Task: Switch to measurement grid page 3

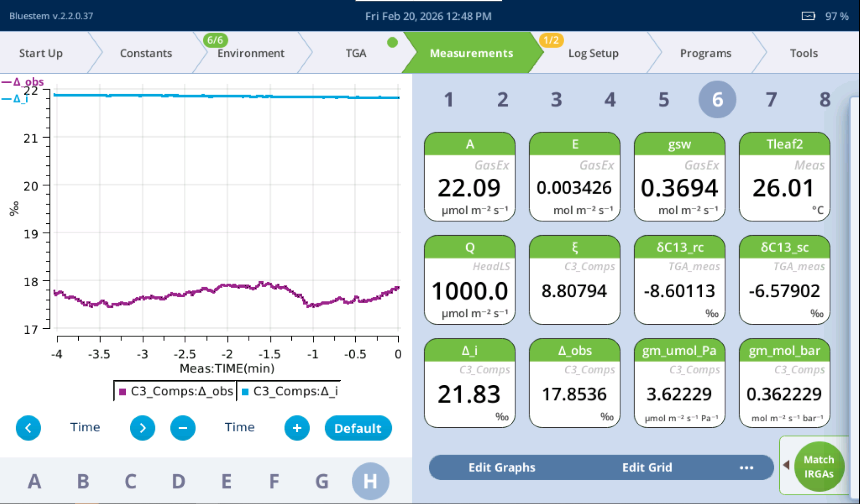Action: click(556, 100)
